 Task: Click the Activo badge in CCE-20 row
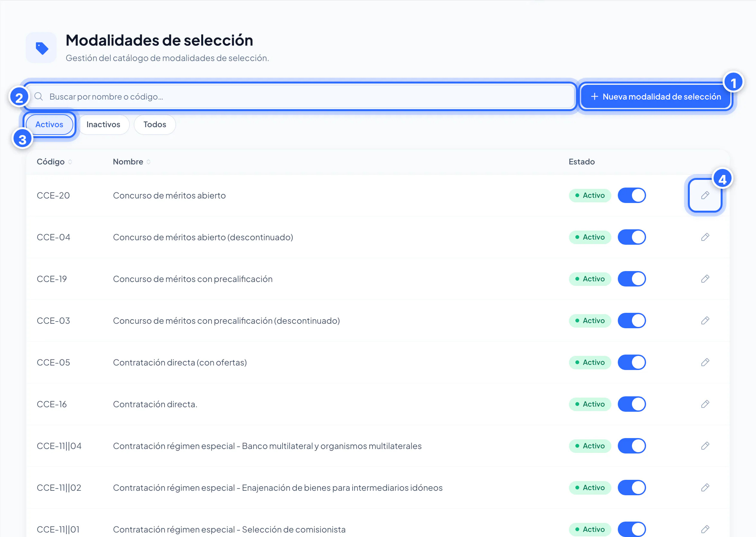coord(590,195)
